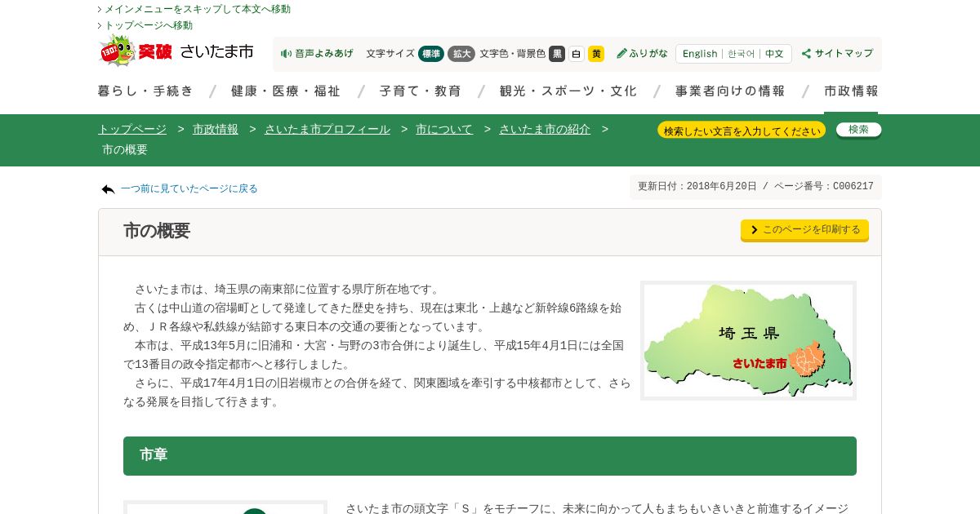Go to 市について breadcrumb
The height and width of the screenshot is (514, 980).
coord(444,129)
